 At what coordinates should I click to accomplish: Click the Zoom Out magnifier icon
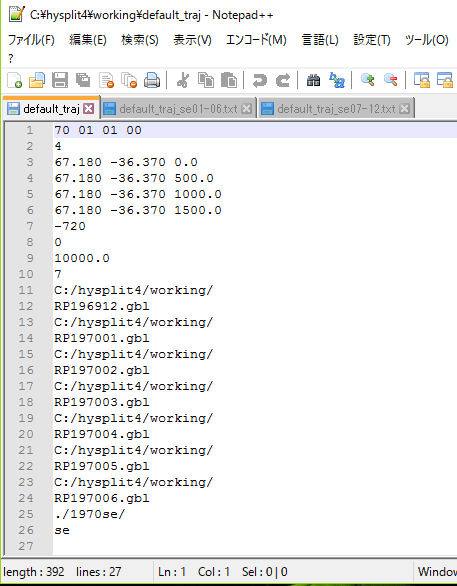[x=390, y=80]
